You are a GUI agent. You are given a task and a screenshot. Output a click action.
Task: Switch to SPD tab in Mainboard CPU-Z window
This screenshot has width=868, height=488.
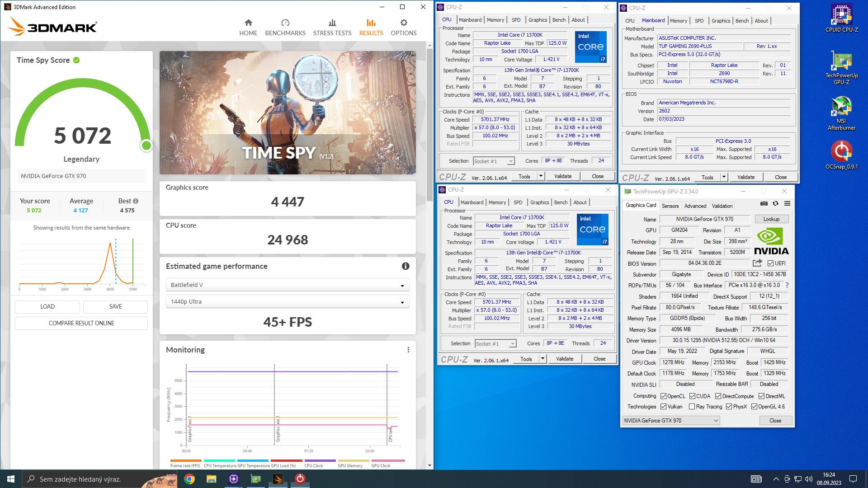(x=699, y=21)
